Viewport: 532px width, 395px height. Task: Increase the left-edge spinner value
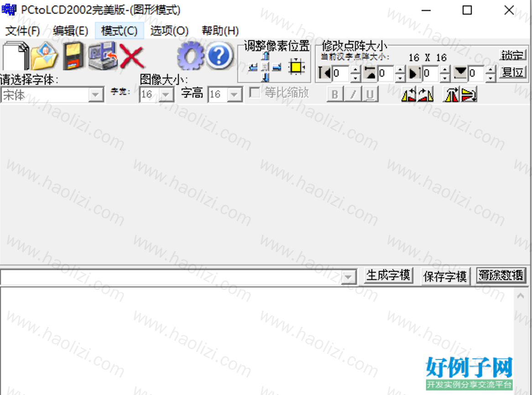coord(355,69)
